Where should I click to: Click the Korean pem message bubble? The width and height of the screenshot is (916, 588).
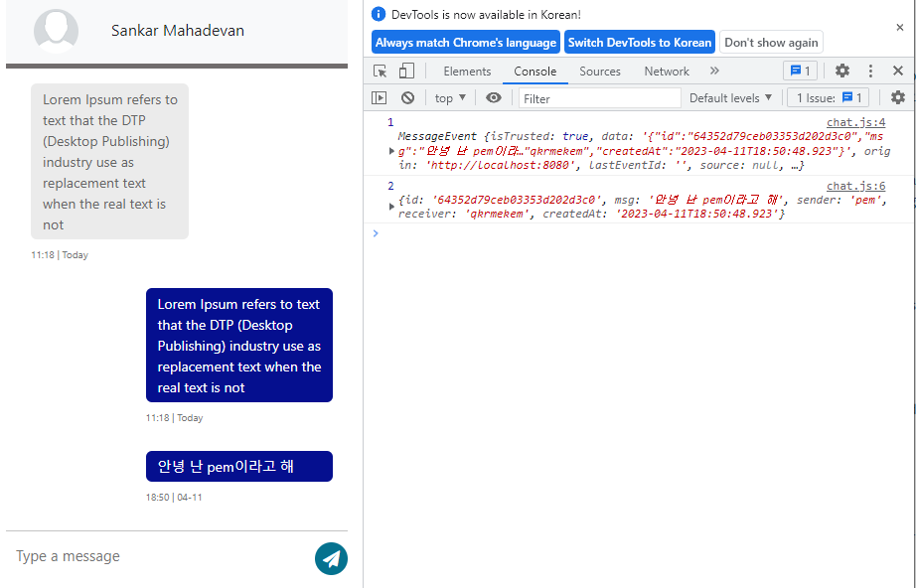239,467
